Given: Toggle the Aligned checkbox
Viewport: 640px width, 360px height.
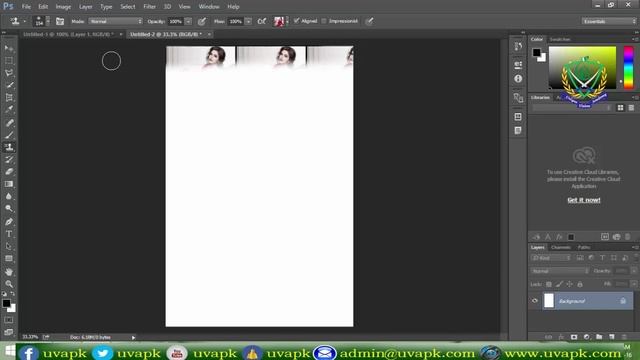Looking at the screenshot, I should [x=297, y=21].
